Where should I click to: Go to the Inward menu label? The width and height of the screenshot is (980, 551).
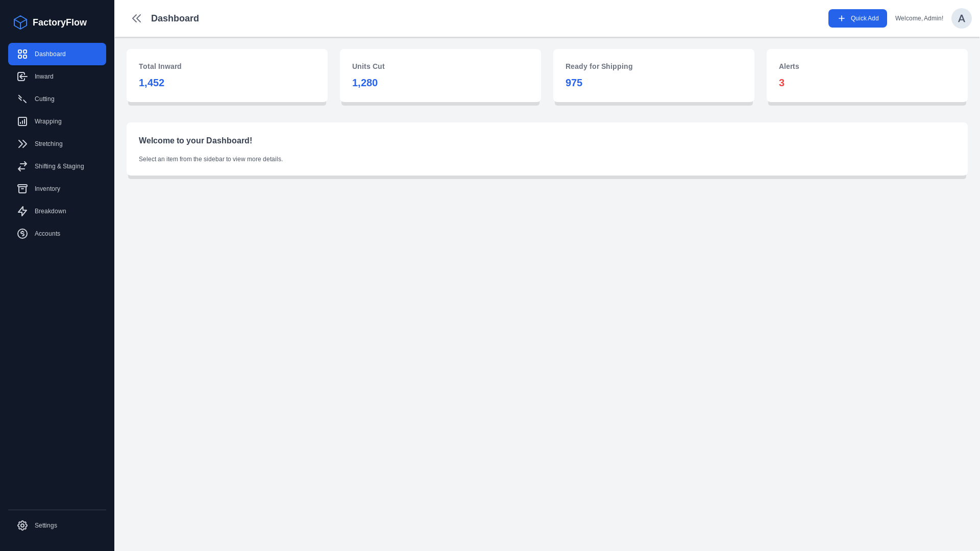pyautogui.click(x=44, y=77)
